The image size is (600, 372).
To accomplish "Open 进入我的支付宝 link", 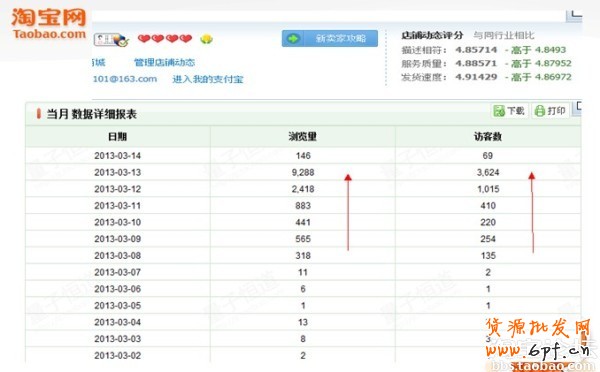I will [x=208, y=79].
